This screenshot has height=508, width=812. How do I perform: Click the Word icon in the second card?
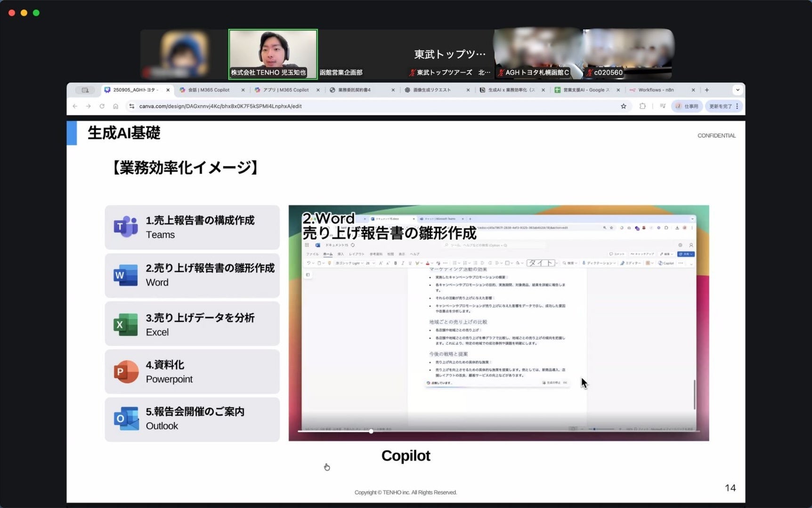tap(126, 275)
